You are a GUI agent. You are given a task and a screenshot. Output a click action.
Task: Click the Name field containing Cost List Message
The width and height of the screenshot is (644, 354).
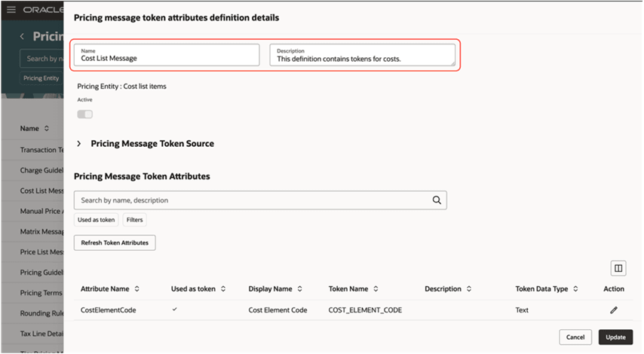tap(167, 55)
